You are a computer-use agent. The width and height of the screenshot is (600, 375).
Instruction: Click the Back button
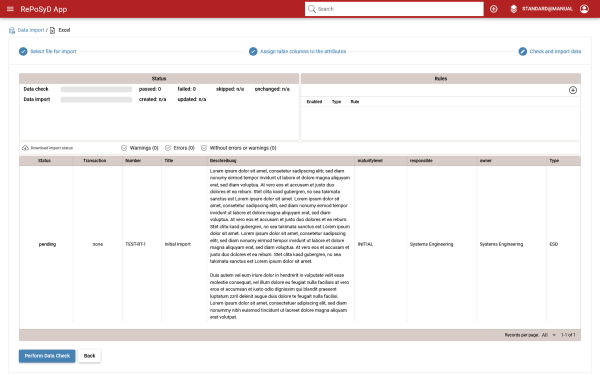(x=89, y=356)
